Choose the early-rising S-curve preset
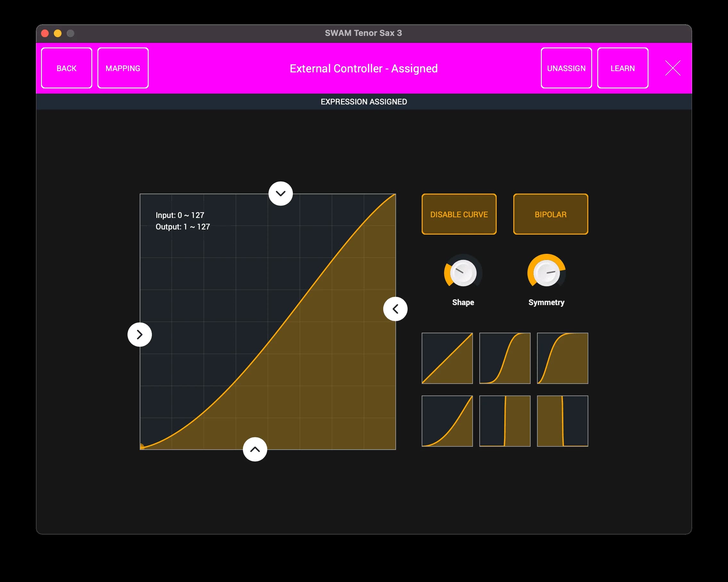The width and height of the screenshot is (728, 582). (x=562, y=358)
